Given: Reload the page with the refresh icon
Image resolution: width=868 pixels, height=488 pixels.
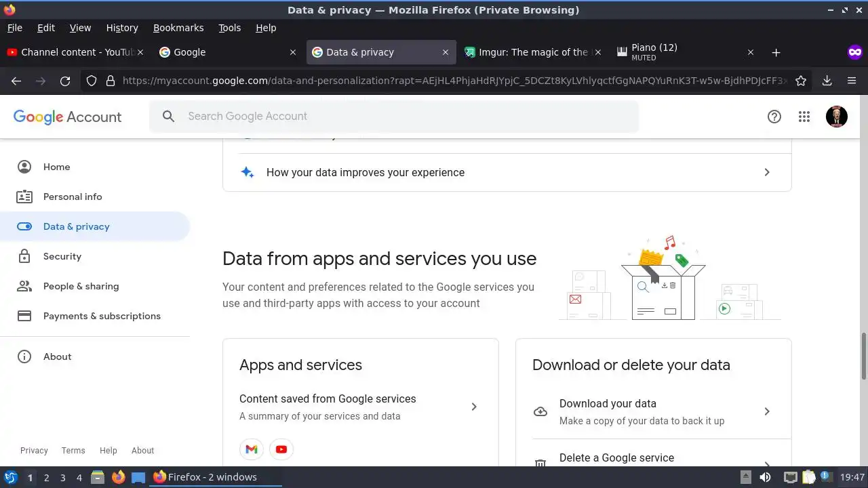Looking at the screenshot, I should [65, 81].
